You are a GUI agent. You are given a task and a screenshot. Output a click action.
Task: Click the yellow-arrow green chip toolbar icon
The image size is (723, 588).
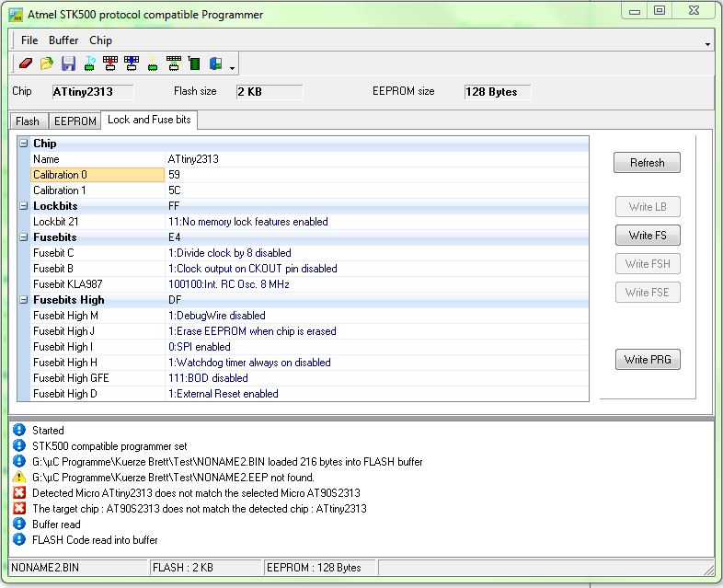pyautogui.click(x=153, y=64)
